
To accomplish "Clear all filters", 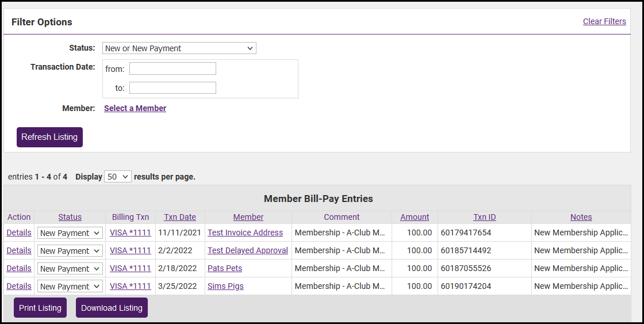I will (x=604, y=21).
